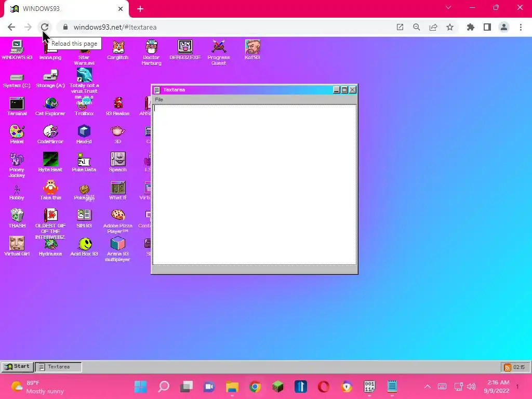Screen dimensions: 532x399
Task: Open the File menu in Textarea
Action: 159,99
